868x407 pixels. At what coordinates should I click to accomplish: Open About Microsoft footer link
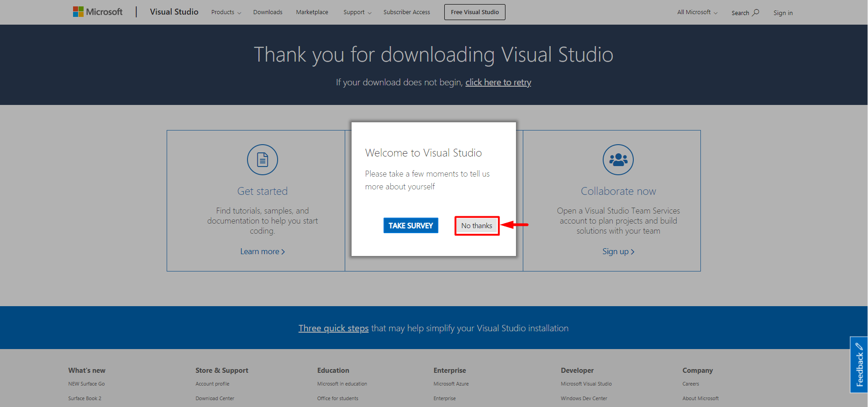(x=700, y=398)
